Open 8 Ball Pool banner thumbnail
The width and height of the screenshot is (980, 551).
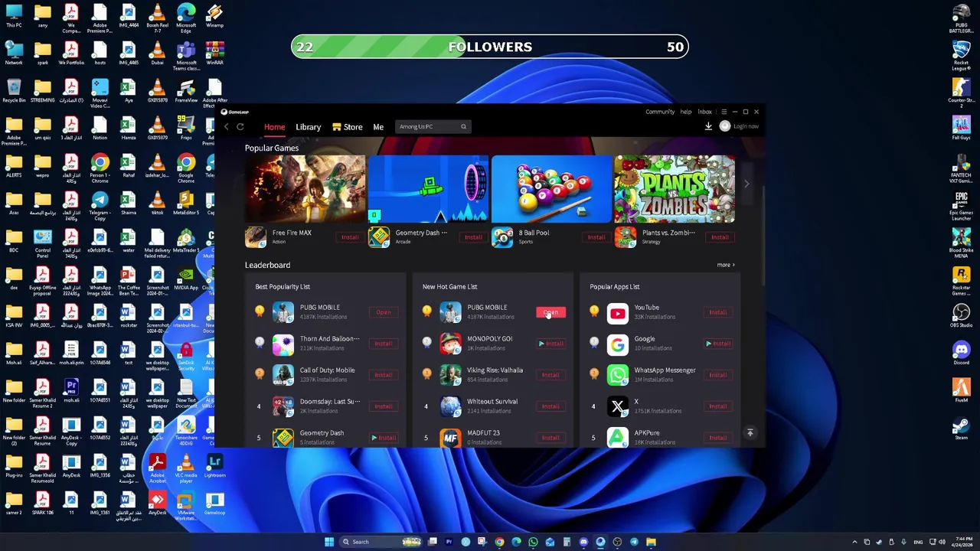[551, 188]
